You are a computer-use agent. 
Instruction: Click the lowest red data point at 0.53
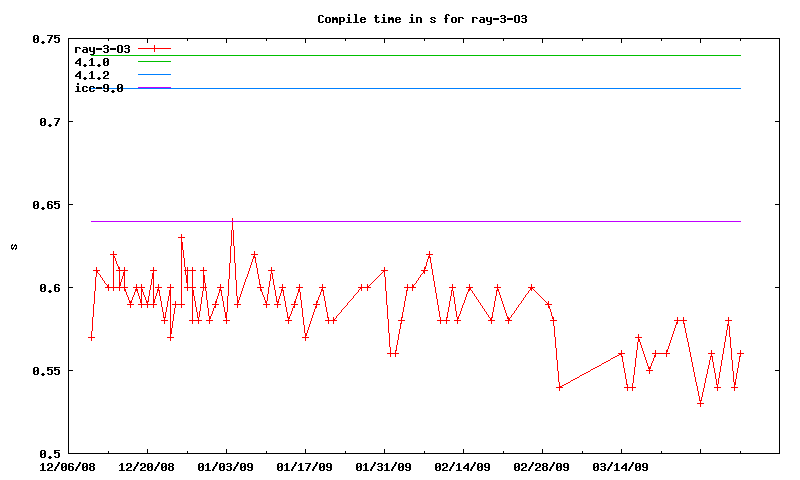click(701, 403)
